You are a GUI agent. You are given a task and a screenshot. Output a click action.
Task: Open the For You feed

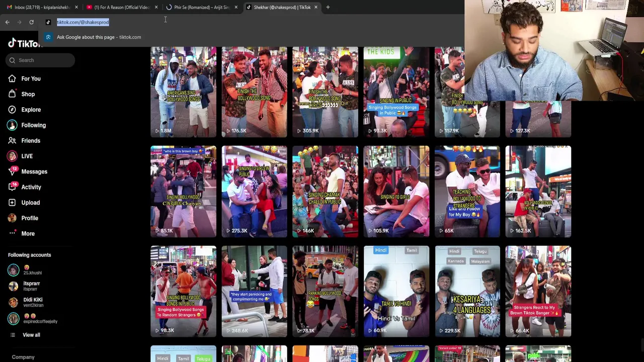click(31, 78)
